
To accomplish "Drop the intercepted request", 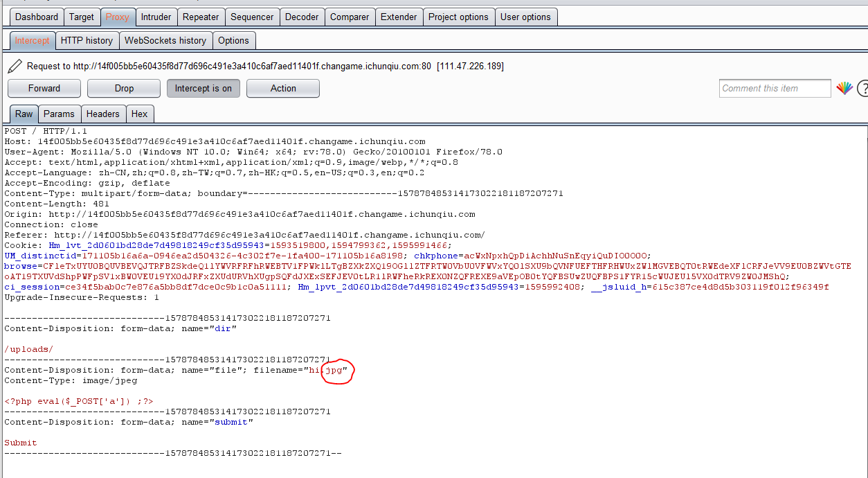I will [125, 88].
